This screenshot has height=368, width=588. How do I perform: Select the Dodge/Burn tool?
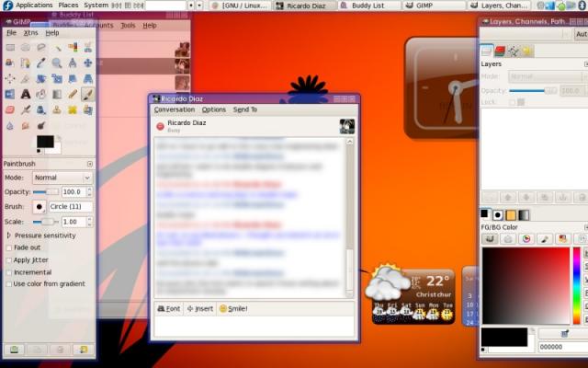tap(41, 125)
